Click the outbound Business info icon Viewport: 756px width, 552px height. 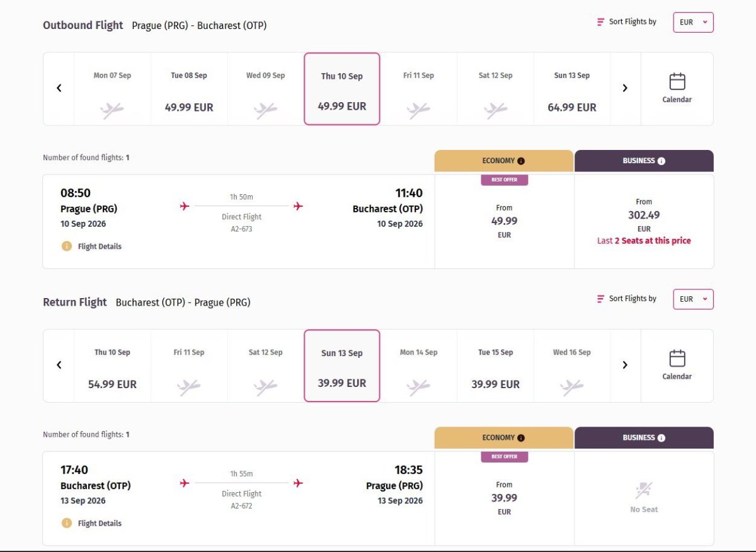coord(661,161)
